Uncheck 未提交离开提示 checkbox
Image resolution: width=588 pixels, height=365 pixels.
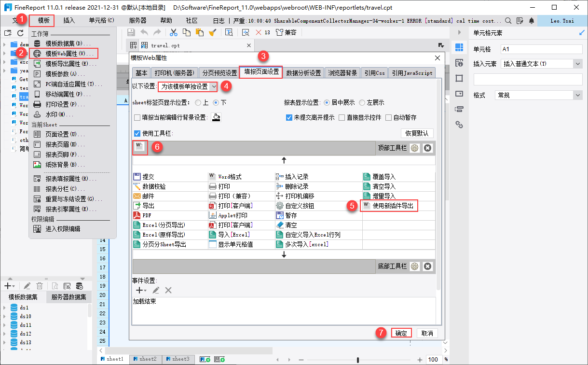coord(289,117)
